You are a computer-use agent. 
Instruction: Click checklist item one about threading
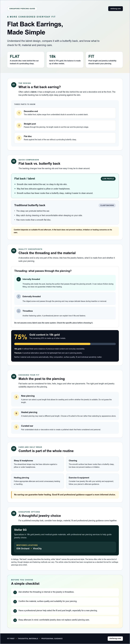coord(65,592)
